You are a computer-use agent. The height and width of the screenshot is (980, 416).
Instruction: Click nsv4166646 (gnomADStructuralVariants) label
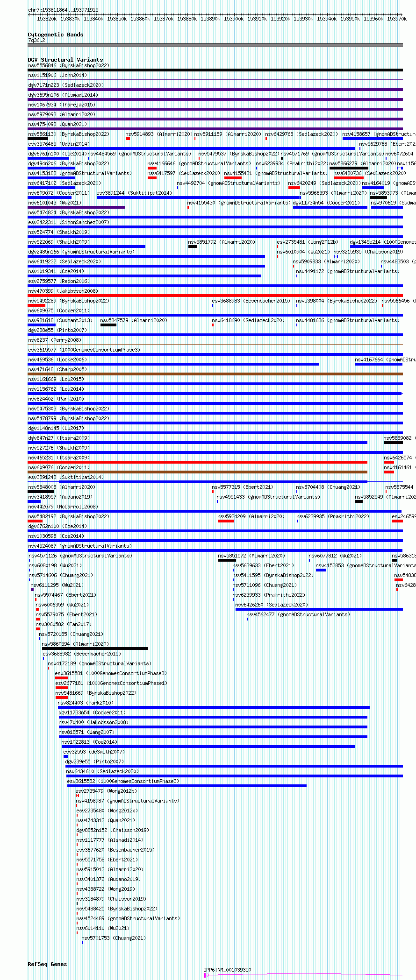coord(200,163)
